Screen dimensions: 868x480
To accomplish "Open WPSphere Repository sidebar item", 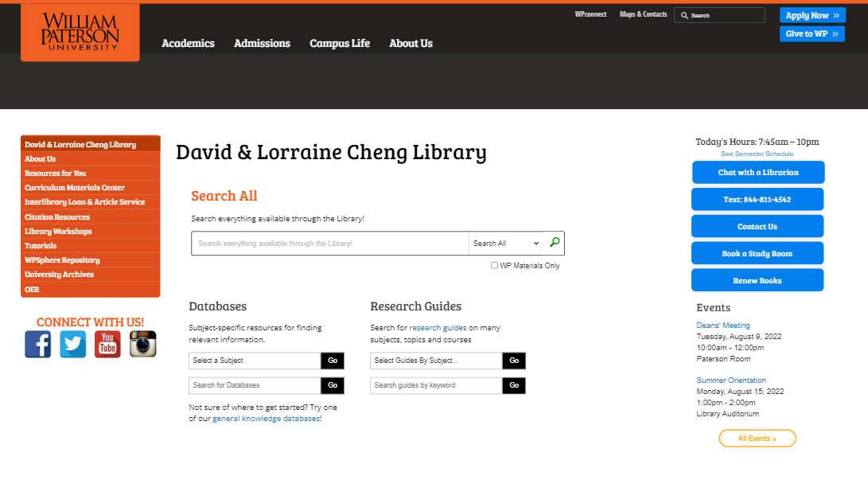I will tap(91, 260).
